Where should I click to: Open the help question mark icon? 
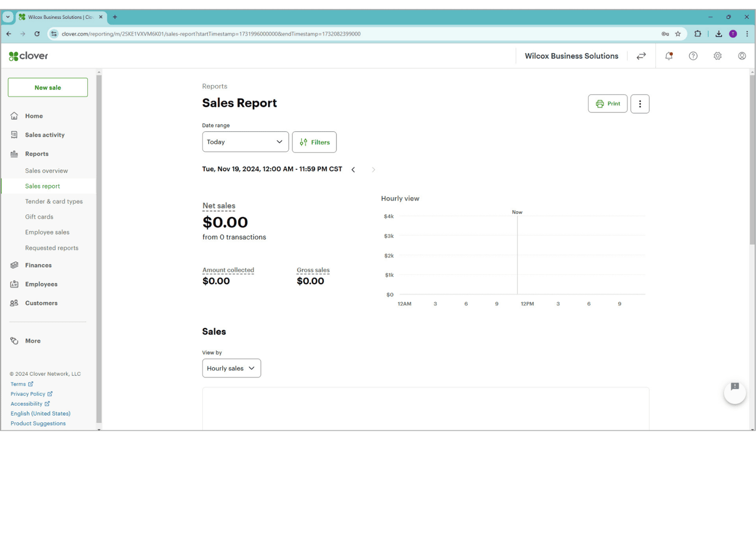(693, 56)
